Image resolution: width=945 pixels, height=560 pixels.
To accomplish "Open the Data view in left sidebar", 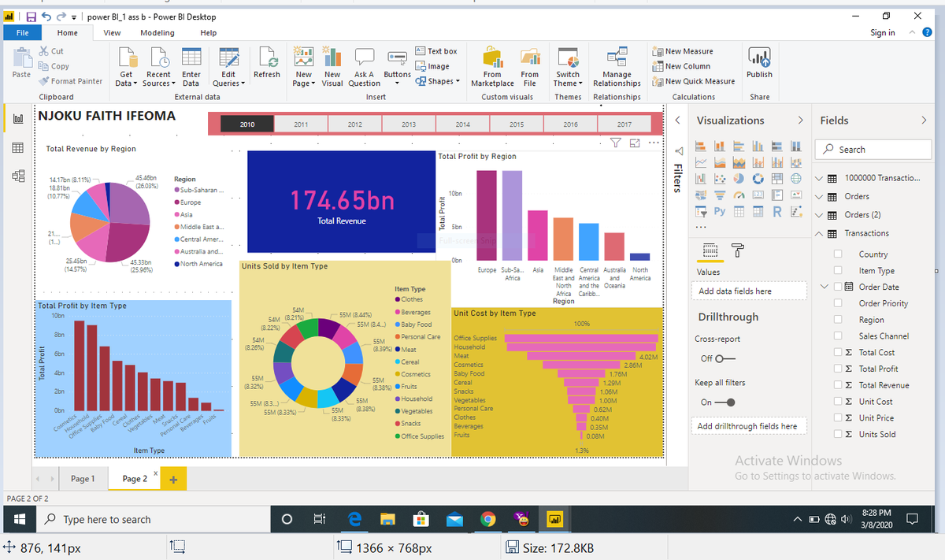I will (17, 149).
